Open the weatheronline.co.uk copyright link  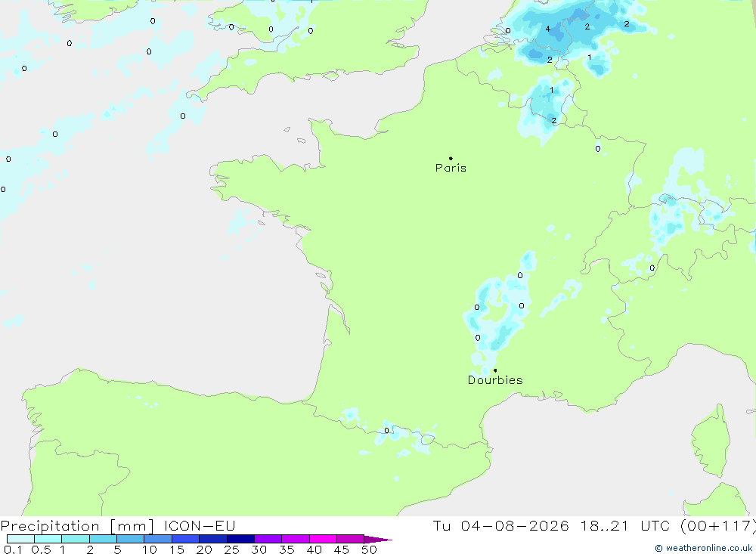704,548
